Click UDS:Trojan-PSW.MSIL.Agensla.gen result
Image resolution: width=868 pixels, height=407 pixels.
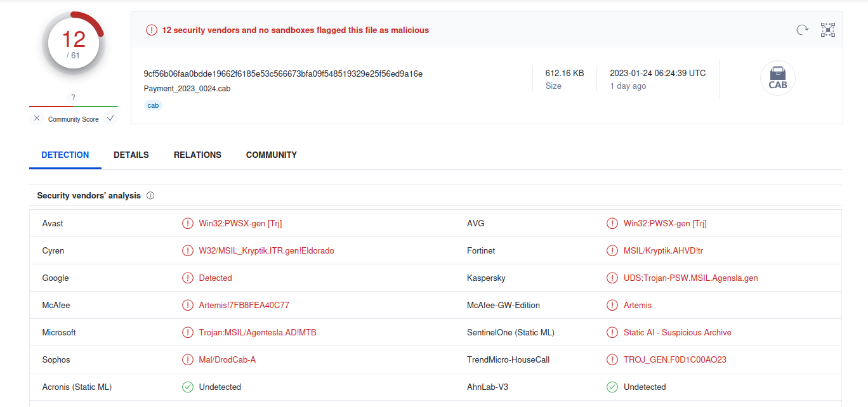click(691, 278)
